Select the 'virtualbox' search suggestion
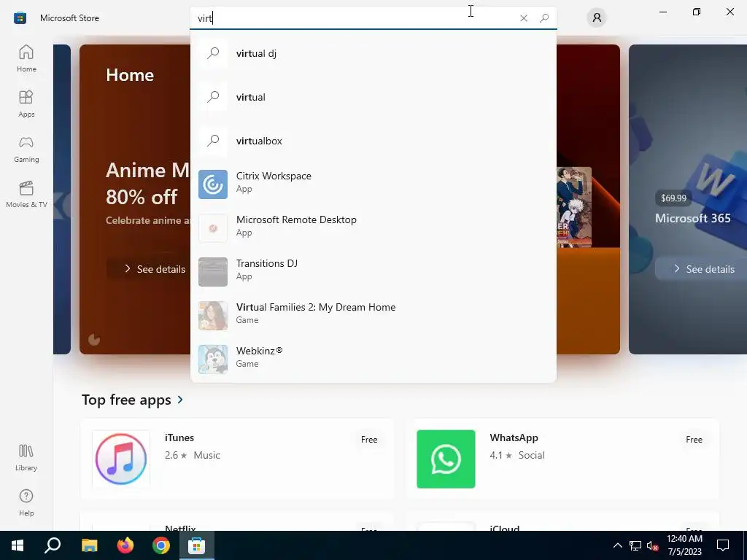The image size is (747, 560). pos(373,141)
